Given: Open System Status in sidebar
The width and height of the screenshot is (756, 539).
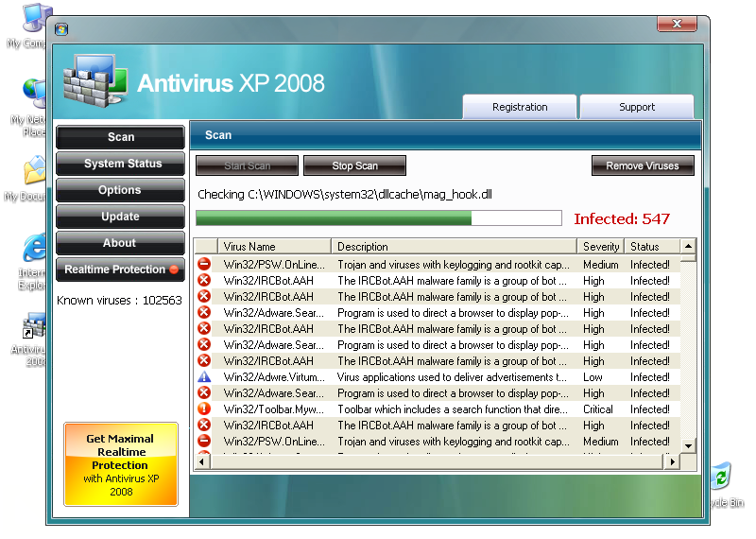Looking at the screenshot, I should tap(121, 164).
